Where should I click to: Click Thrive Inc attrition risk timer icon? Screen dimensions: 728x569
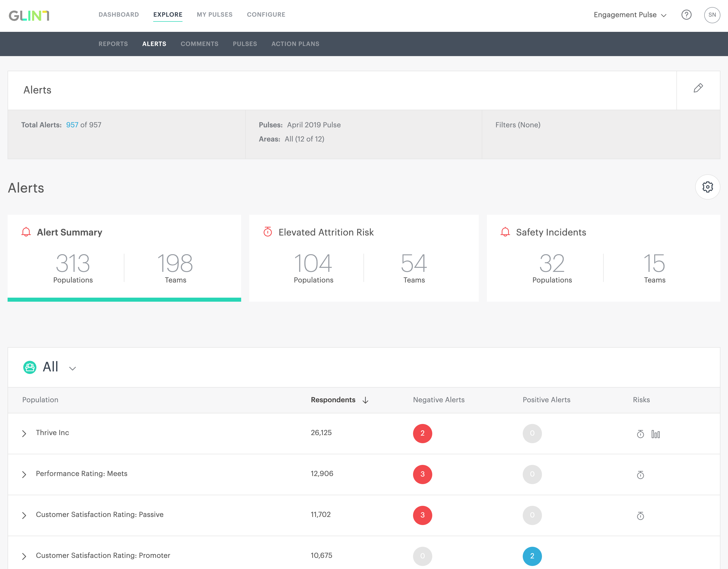point(640,434)
